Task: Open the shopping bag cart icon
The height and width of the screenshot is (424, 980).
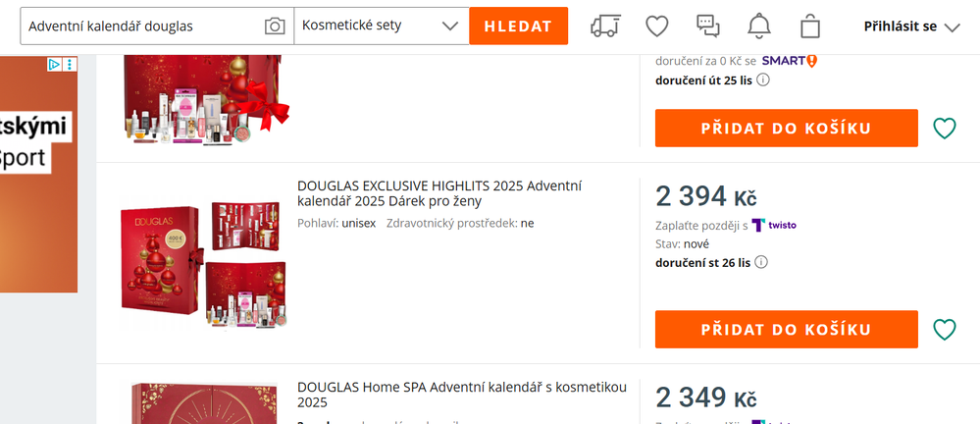Action: pos(810,26)
